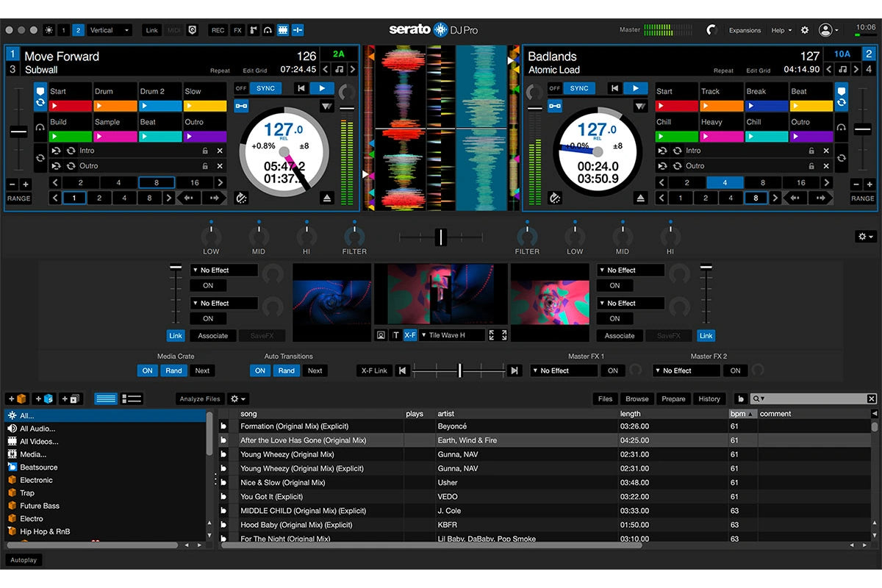Expand the No Effect dropdown on Master FX 1
Screen dimensions: 882x588
click(x=563, y=370)
